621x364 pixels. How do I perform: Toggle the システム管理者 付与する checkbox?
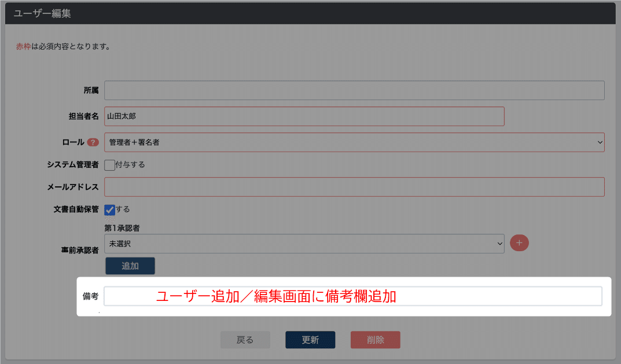click(110, 165)
